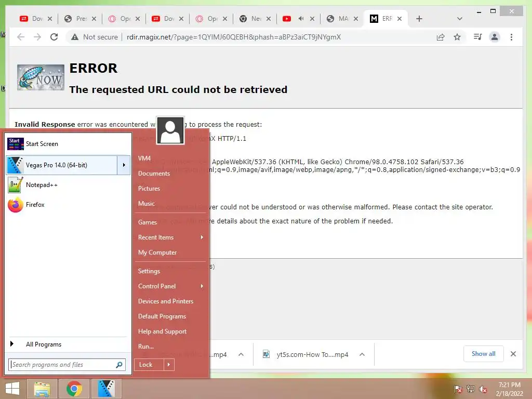Mute the YouTube tab via speaker icon

(x=301, y=19)
